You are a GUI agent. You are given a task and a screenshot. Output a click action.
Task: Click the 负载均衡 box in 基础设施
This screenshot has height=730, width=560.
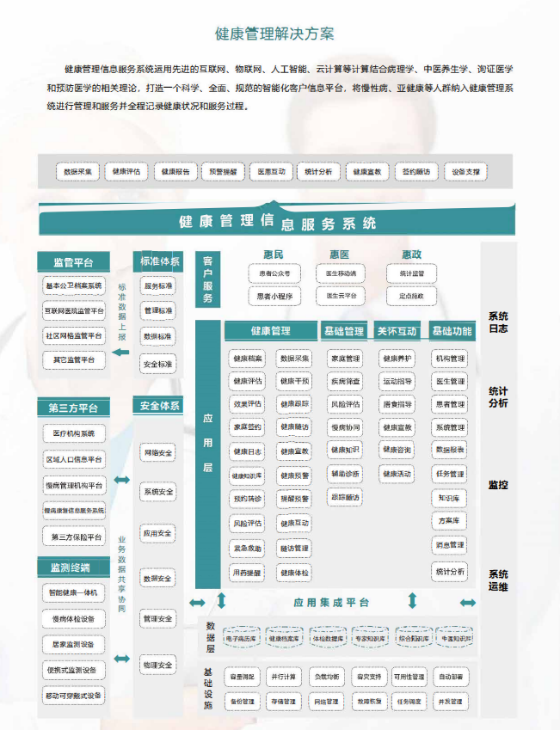pos(325,677)
